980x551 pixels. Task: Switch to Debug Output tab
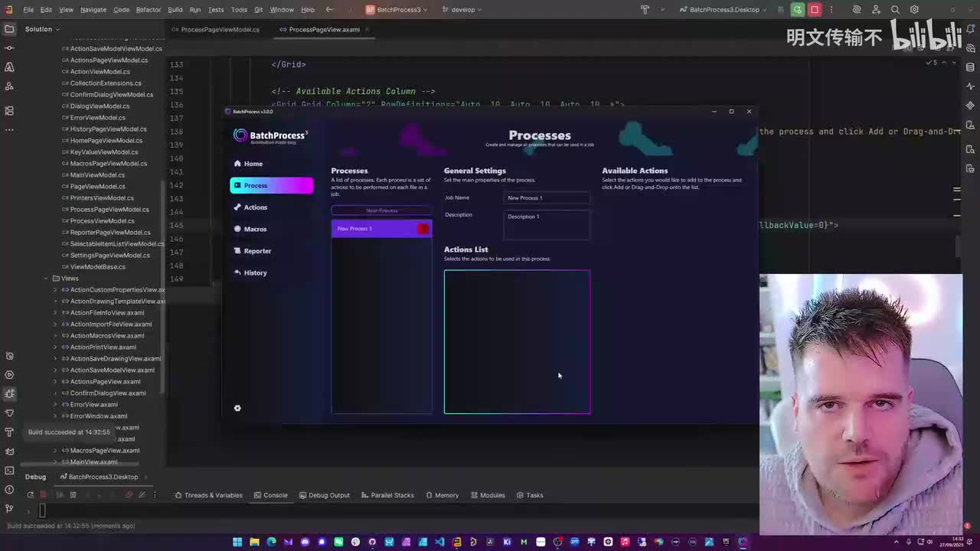click(x=324, y=495)
